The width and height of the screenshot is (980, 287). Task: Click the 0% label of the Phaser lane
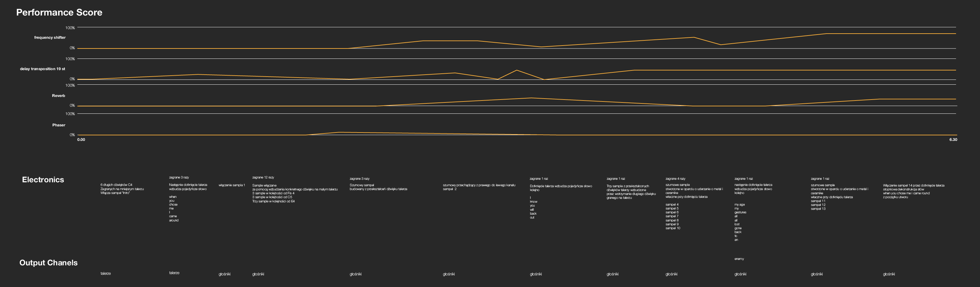point(72,135)
